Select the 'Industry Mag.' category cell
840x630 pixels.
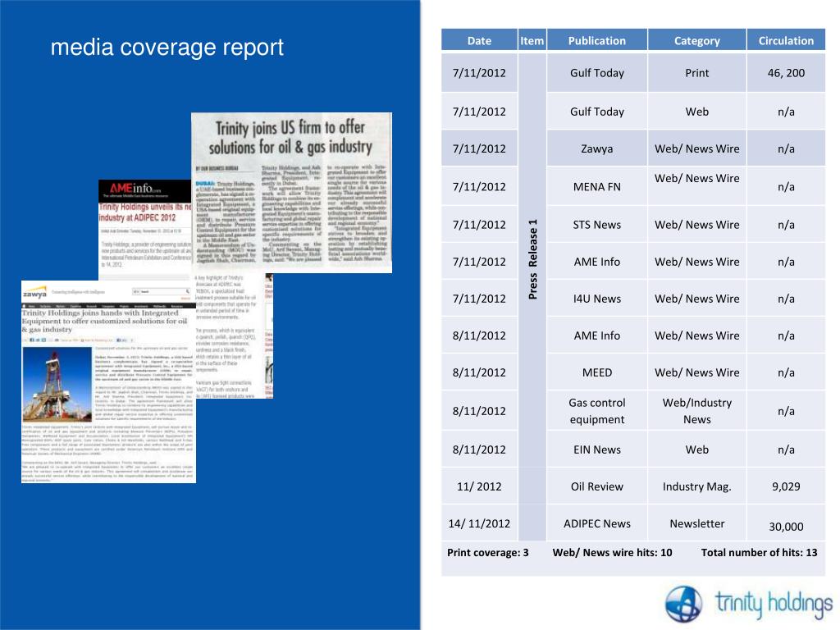[x=697, y=486]
